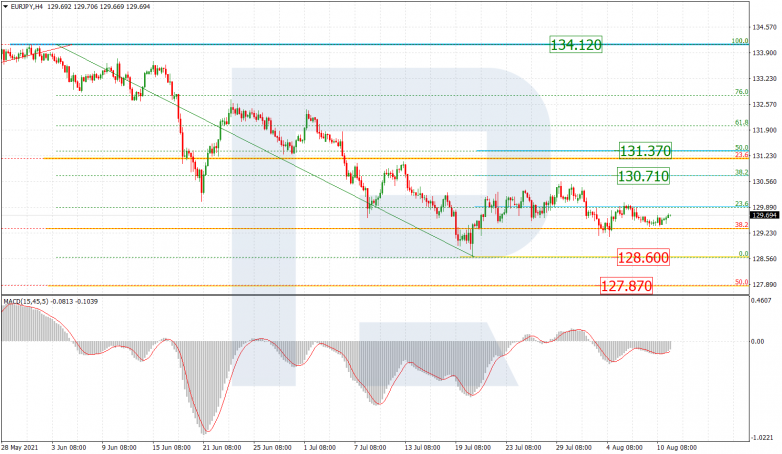Screen dimensions: 782x454
Task: Click 133.900 on the price axis
Action: tap(764, 53)
